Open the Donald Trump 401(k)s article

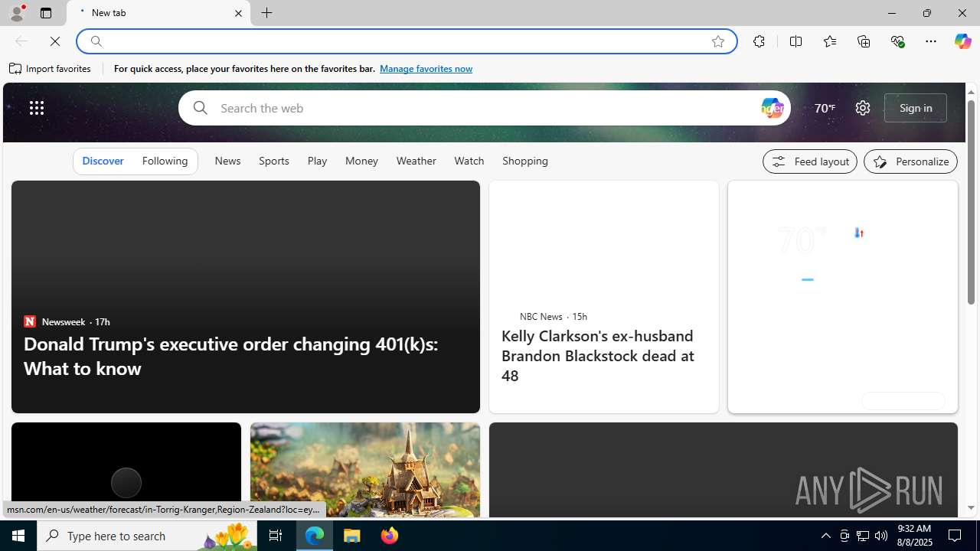[x=230, y=356]
